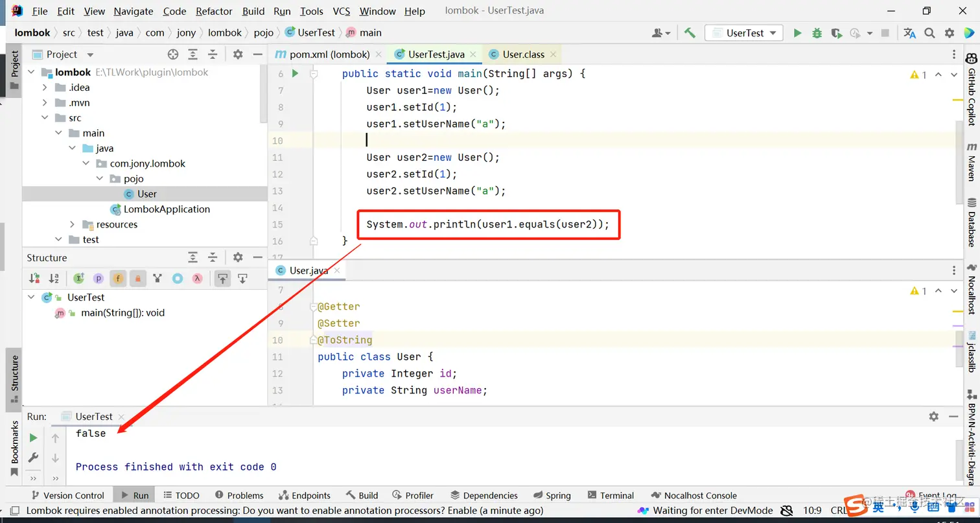Collapse all nodes in the Project panel
Image resolution: width=980 pixels, height=523 pixels.
[x=213, y=54]
